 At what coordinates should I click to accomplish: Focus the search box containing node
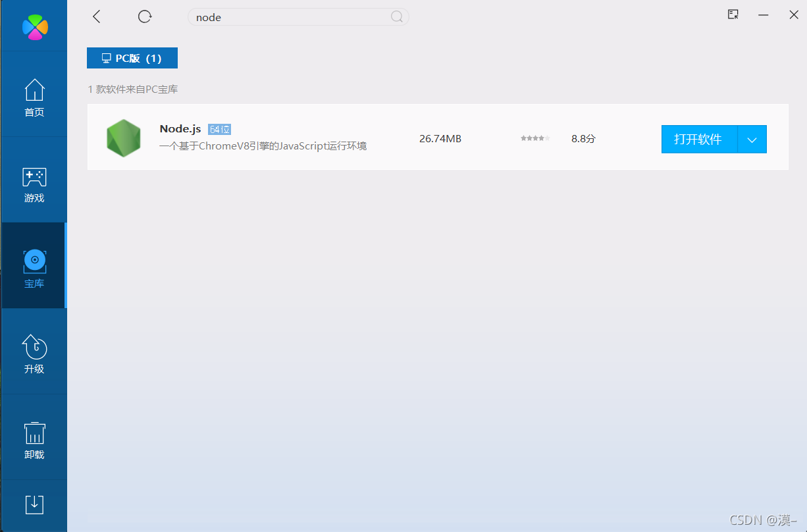point(298,17)
